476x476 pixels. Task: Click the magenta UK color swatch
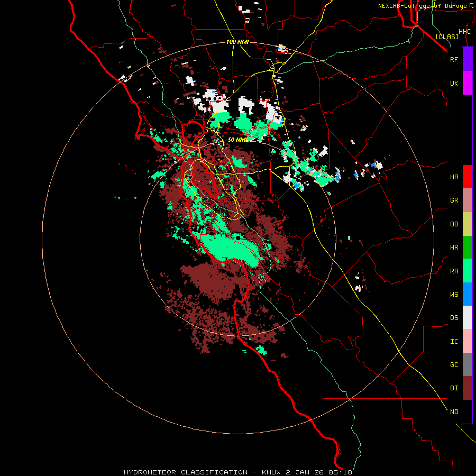tap(467, 83)
